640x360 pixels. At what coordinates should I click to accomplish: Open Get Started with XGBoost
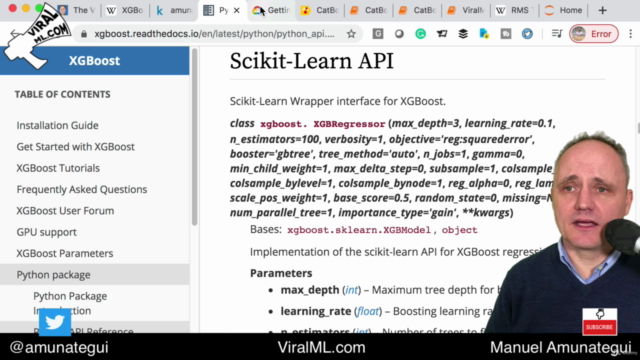(x=76, y=147)
